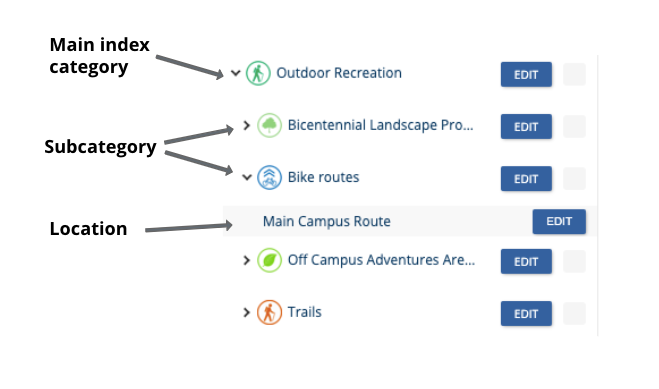Collapse the Bike routes subcategory

point(247,177)
